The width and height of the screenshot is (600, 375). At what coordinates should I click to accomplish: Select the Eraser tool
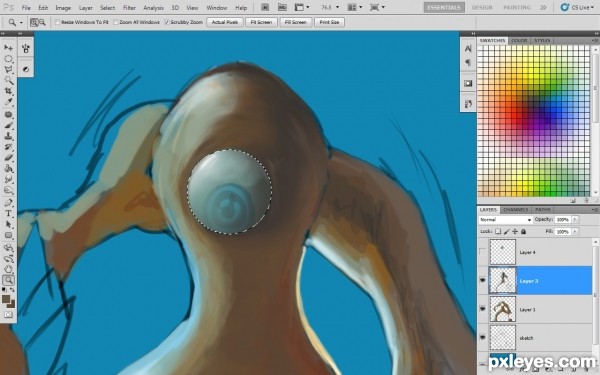(8, 157)
